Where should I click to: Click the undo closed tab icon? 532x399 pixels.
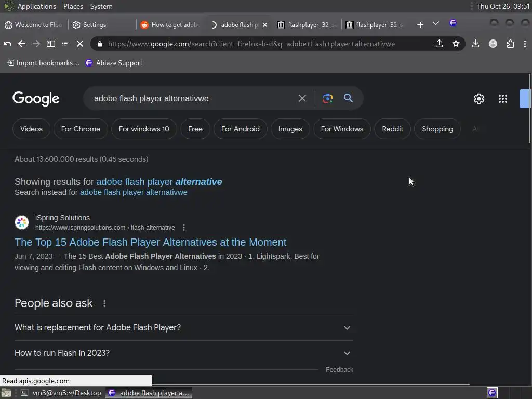click(7, 44)
